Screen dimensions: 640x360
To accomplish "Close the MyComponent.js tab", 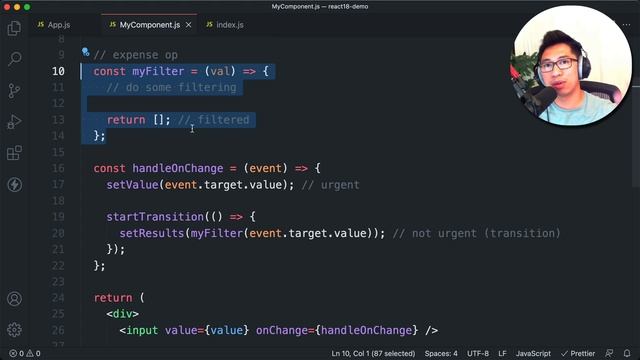I will [189, 25].
